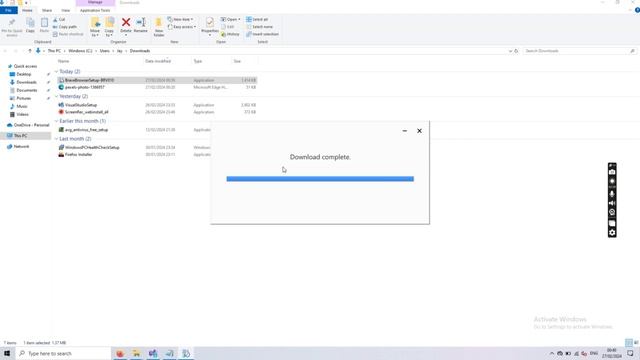The width and height of the screenshot is (640, 360).
Task: Click the New folder icon
Action: click(159, 22)
